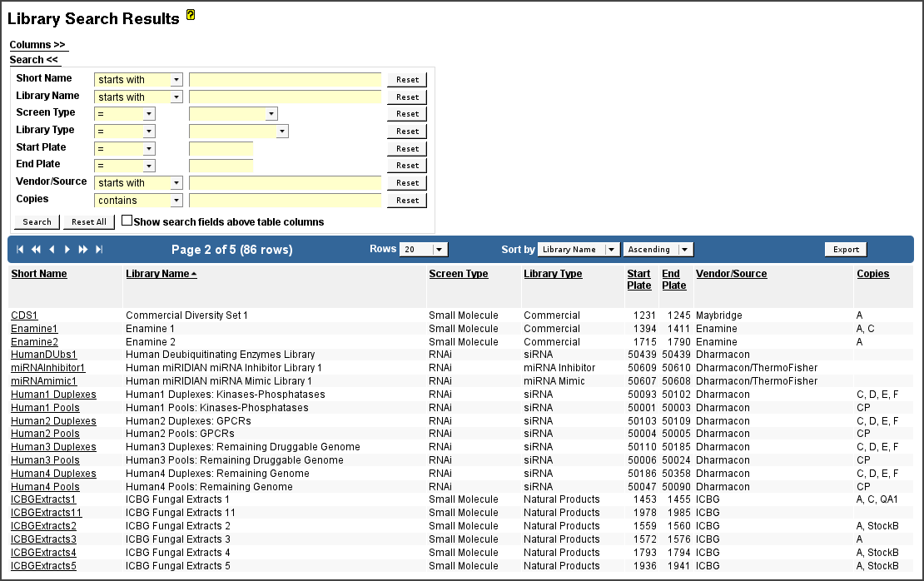Open the ICBGExtracts5 library link
Screen dimensions: 924x581
pyautogui.click(x=43, y=566)
